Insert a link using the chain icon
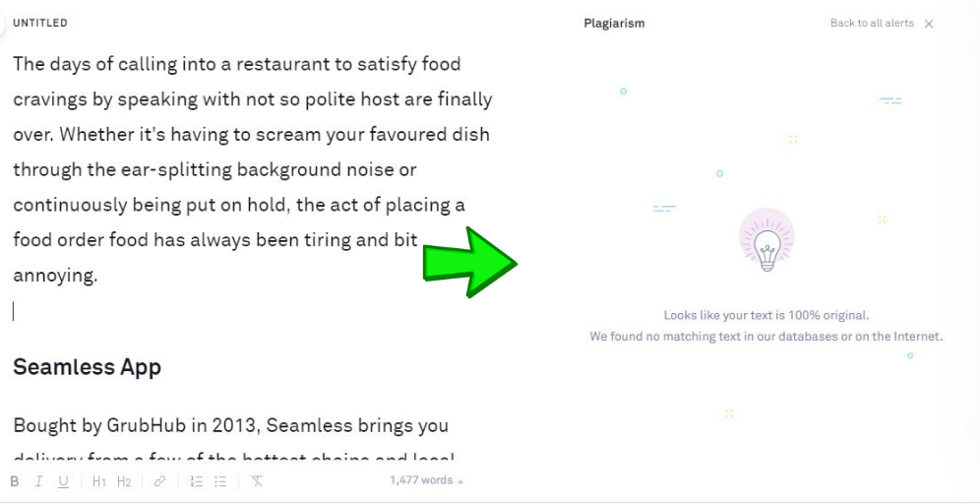Screen dimensions: 980x504 pos(159,481)
